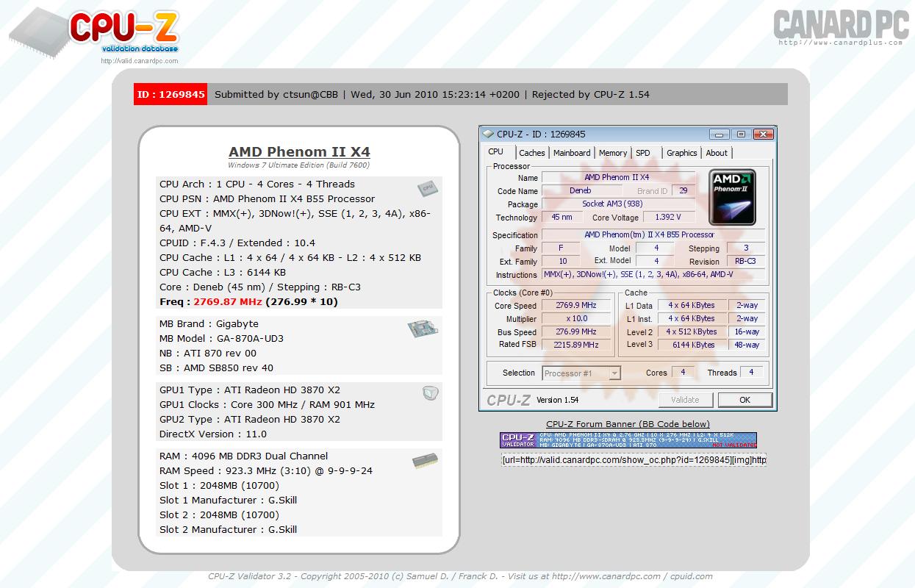Open the Graphics tab

click(x=682, y=153)
